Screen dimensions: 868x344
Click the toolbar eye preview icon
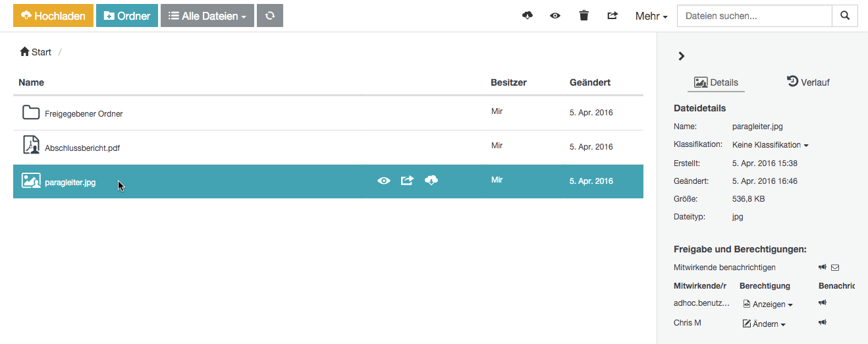(x=555, y=16)
